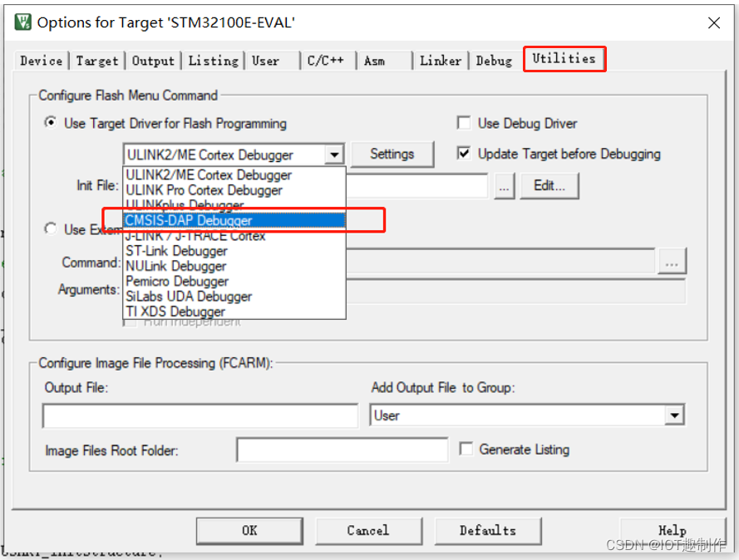Pick CMSIS-DAP Debugger in the list

point(234,220)
